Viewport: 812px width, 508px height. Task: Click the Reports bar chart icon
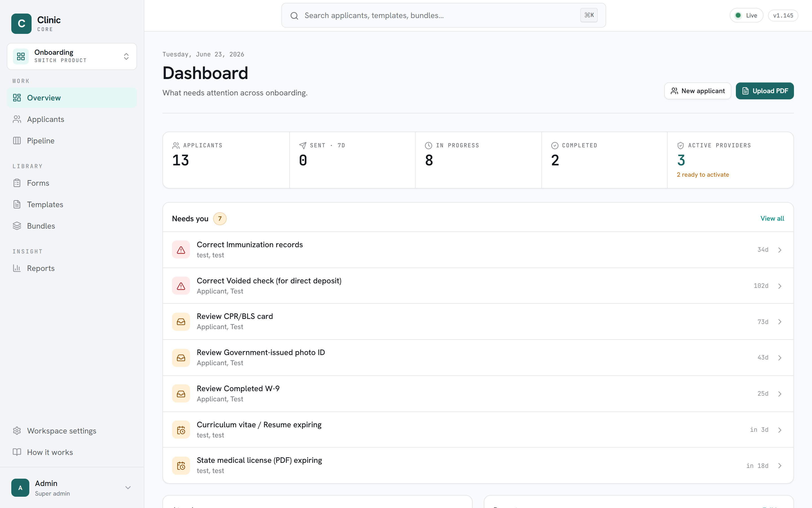pyautogui.click(x=17, y=268)
